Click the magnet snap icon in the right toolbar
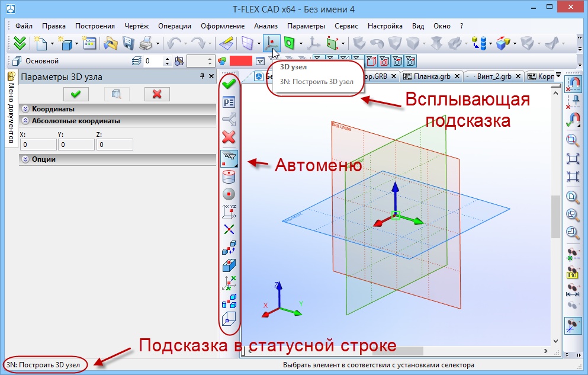The width and height of the screenshot is (588, 375). pyautogui.click(x=573, y=84)
